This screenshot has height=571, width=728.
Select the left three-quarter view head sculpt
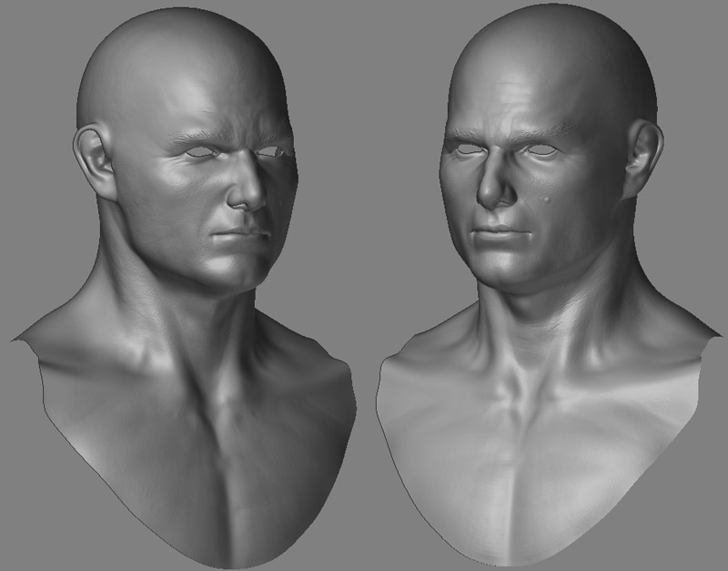[x=186, y=288]
